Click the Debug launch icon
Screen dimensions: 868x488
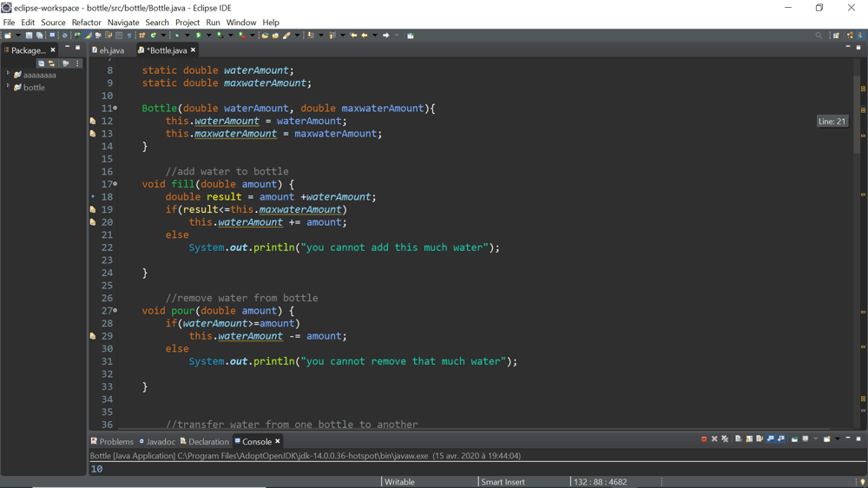(x=177, y=36)
